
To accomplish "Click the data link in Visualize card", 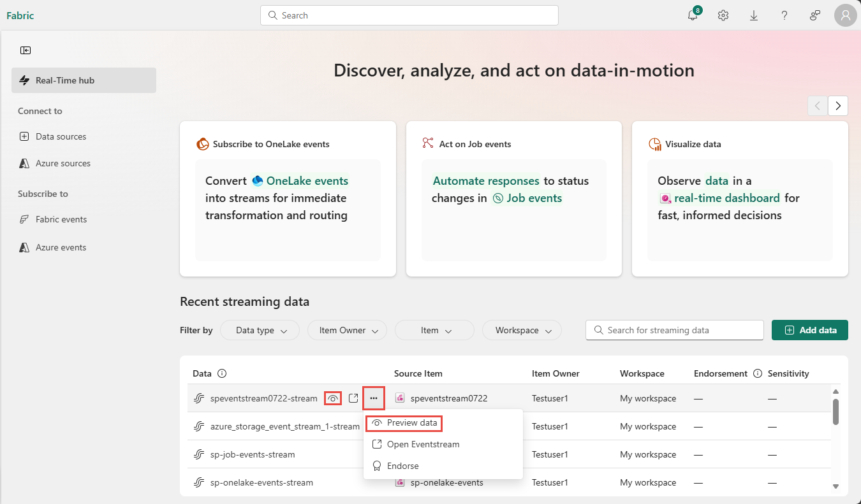I will [716, 181].
